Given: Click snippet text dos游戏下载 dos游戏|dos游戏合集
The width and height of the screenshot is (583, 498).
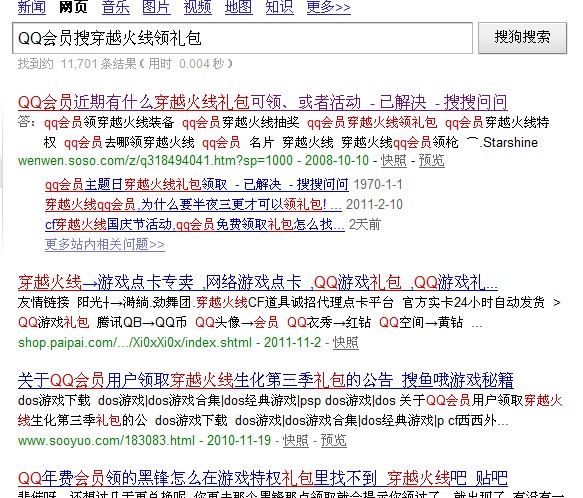Looking at the screenshot, I should (119, 401).
